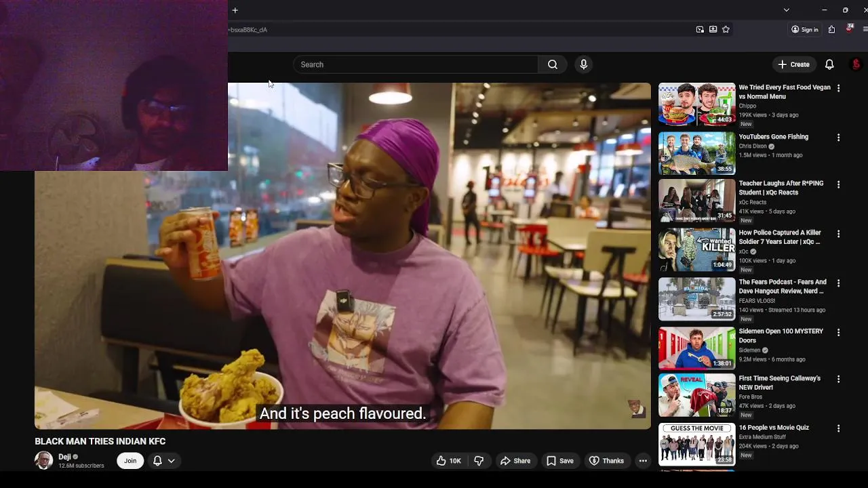Click '16 People vs Movie Quiz' title

click(774, 428)
